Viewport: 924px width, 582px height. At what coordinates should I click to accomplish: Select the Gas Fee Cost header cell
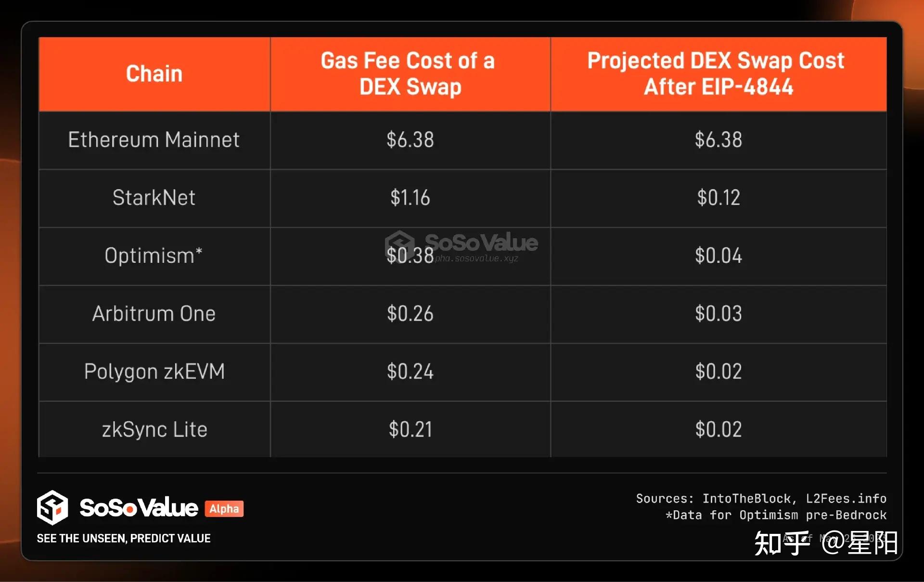click(411, 74)
